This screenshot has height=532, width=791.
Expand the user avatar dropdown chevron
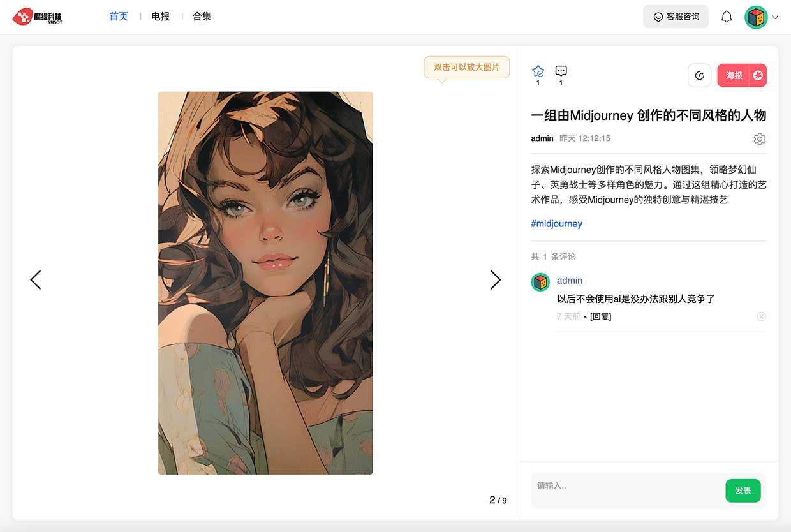(x=775, y=17)
